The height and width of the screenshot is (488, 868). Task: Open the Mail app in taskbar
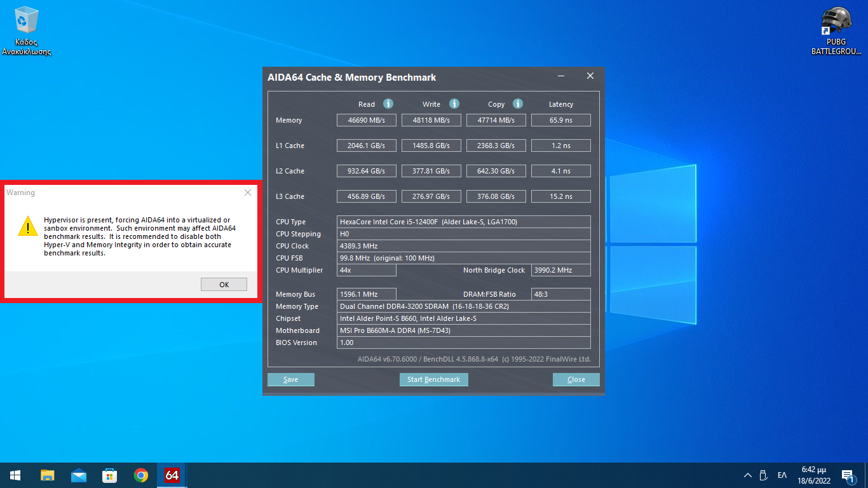click(x=79, y=475)
